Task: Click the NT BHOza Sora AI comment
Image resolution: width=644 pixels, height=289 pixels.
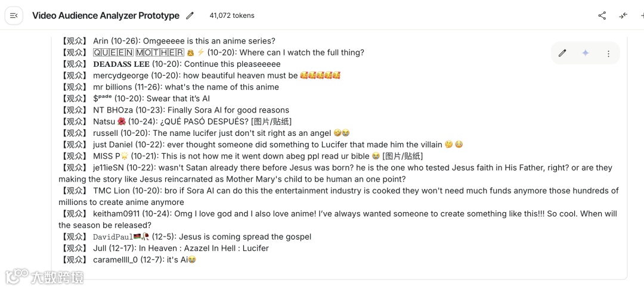Action: [191, 110]
